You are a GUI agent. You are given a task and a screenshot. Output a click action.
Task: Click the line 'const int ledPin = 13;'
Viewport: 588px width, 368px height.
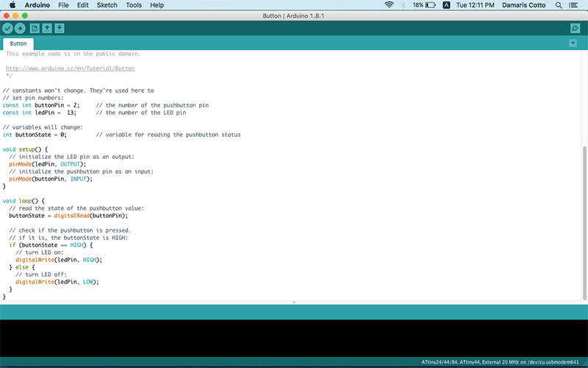click(x=40, y=113)
